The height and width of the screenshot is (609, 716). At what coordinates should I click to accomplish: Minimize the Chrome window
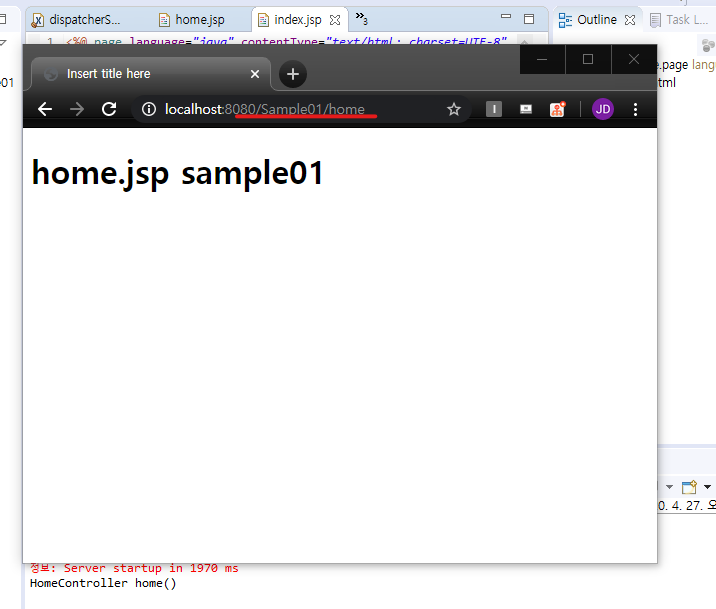pos(542,59)
